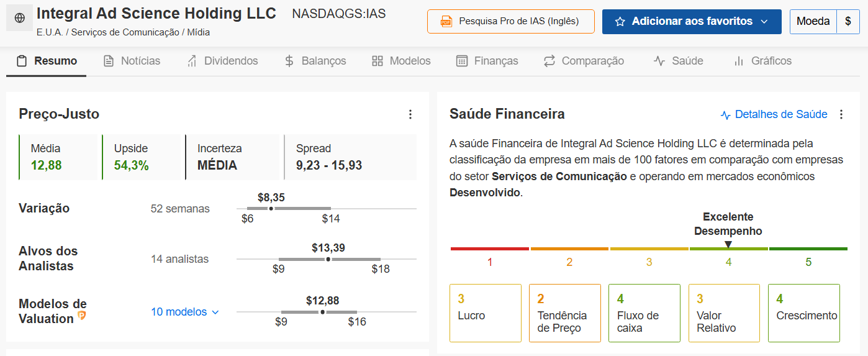The image size is (868, 356).
Task: Click the PDF icon in Pesquisa Pro button
Action: coord(446,21)
